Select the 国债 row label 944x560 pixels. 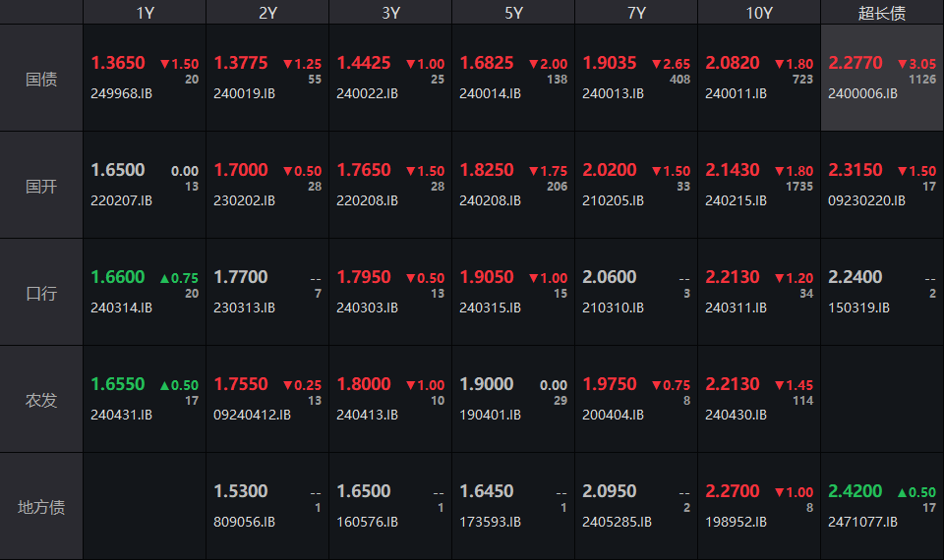click(41, 79)
